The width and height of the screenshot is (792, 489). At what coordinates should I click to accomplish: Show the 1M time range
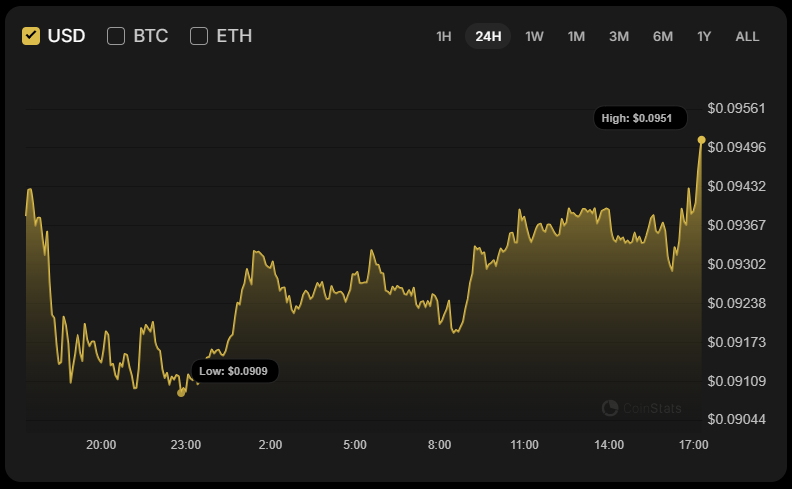576,36
